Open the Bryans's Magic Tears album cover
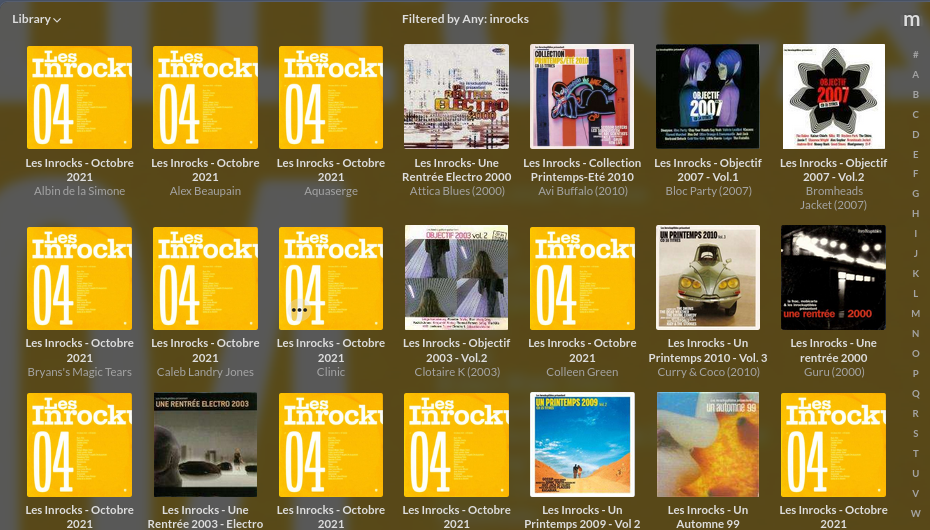The width and height of the screenshot is (930, 530). (x=79, y=278)
